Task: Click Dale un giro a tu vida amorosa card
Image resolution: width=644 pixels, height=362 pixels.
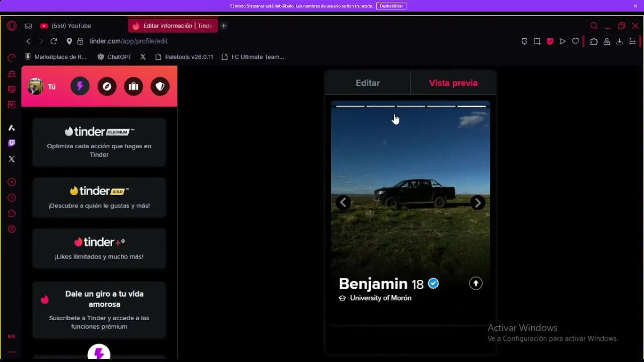Action: pyautogui.click(x=99, y=309)
